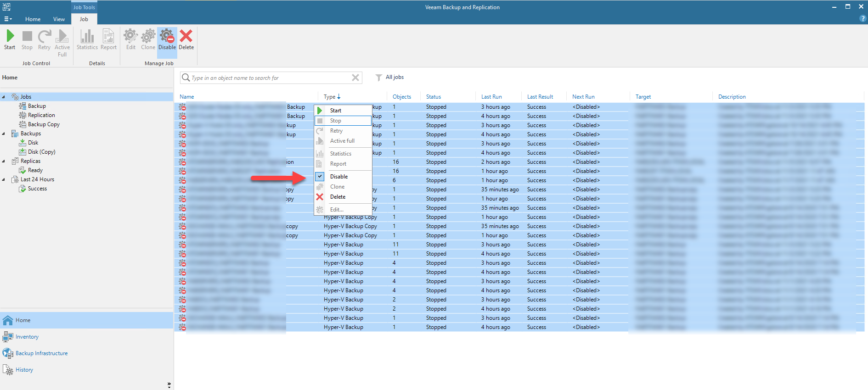Image resolution: width=868 pixels, height=390 pixels.
Task: Collapse the Jobs tree node
Action: pos(4,97)
